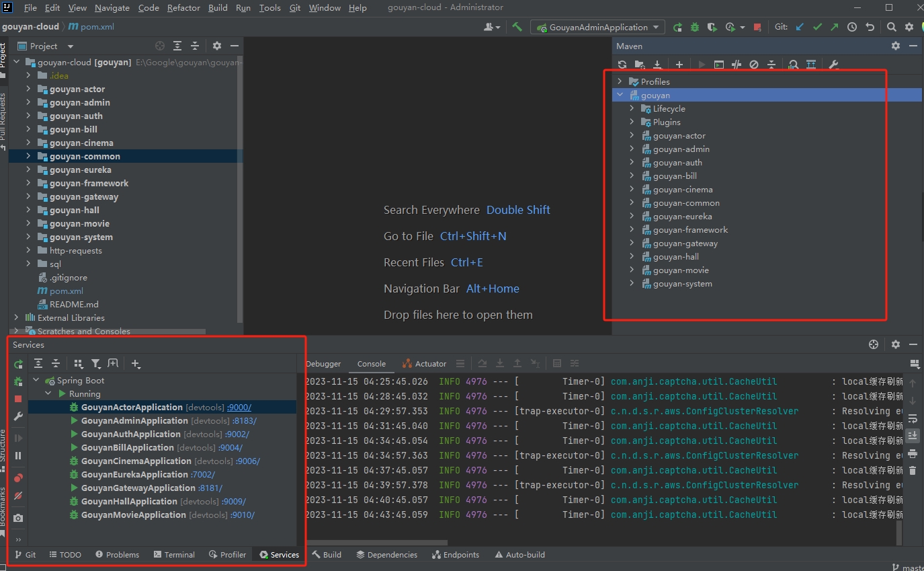Expand gouyan-actor folder in Project tree
Screen dimensions: 924x571
point(28,89)
